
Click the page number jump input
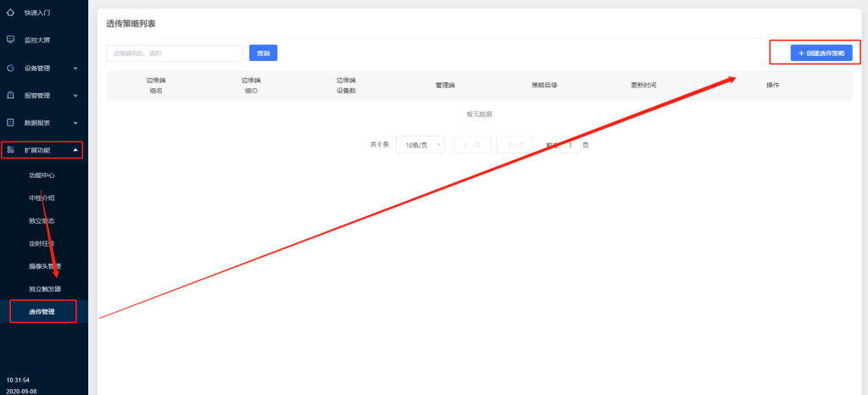coord(570,145)
